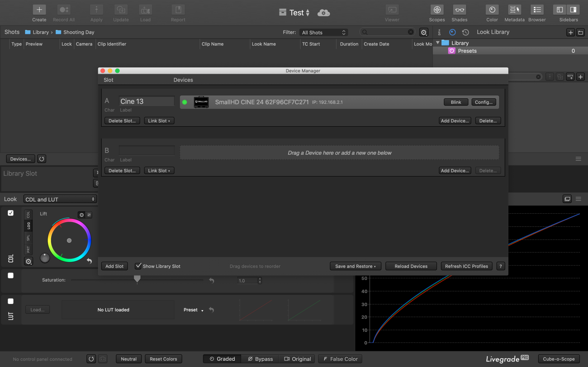Open the Metadata panel icon
Viewport: 588px width, 367px height.
[x=514, y=10]
